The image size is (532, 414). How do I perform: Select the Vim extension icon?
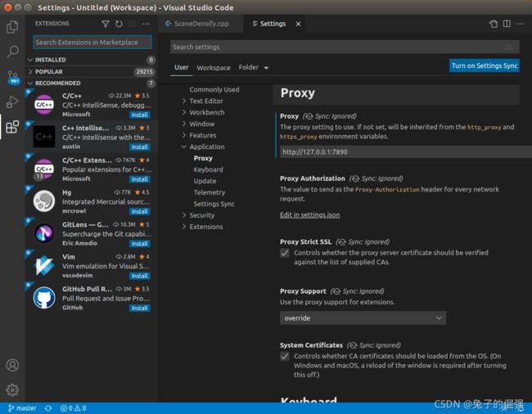click(x=44, y=265)
